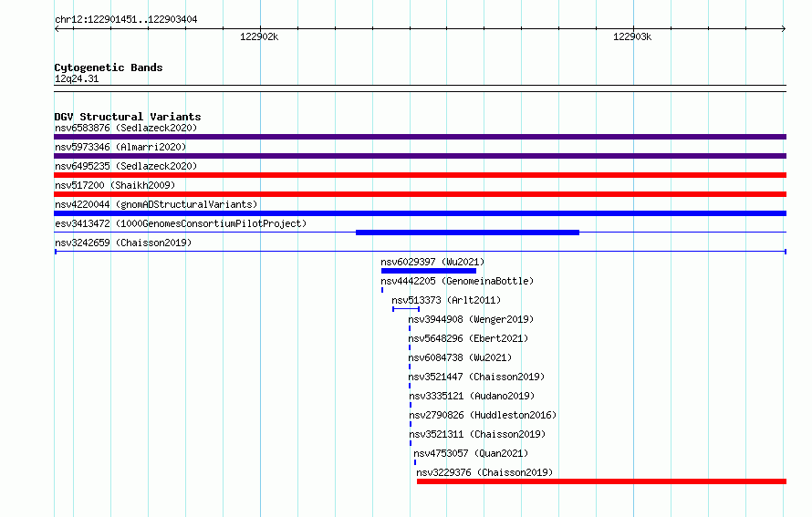Select the red nsv517200 variant bar
Screen dimensions: 812x517
tap(420, 194)
